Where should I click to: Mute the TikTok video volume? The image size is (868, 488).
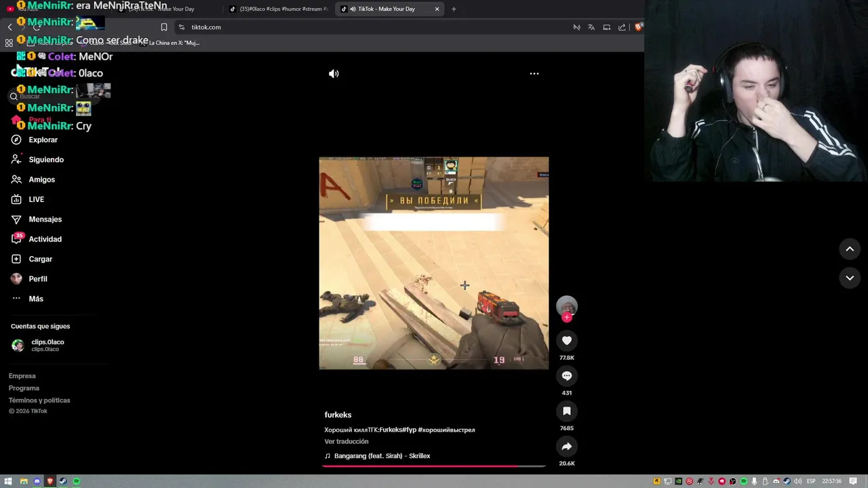(x=334, y=74)
